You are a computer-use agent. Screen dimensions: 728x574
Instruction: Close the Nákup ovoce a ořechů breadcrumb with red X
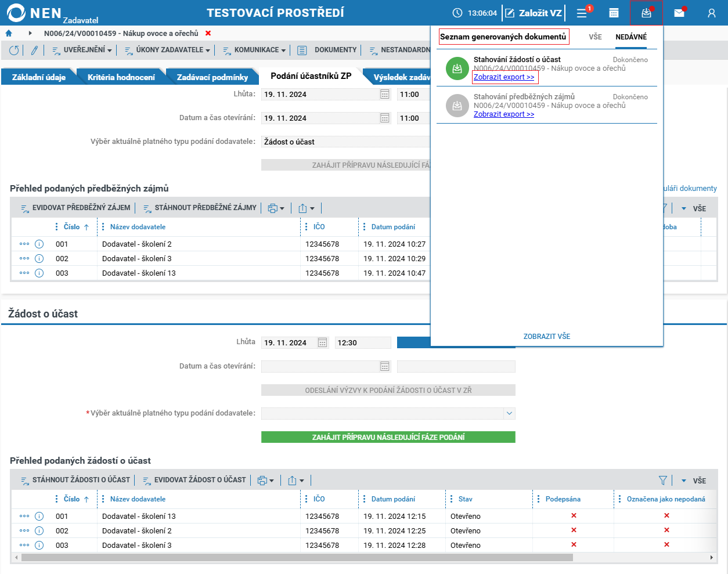(208, 34)
